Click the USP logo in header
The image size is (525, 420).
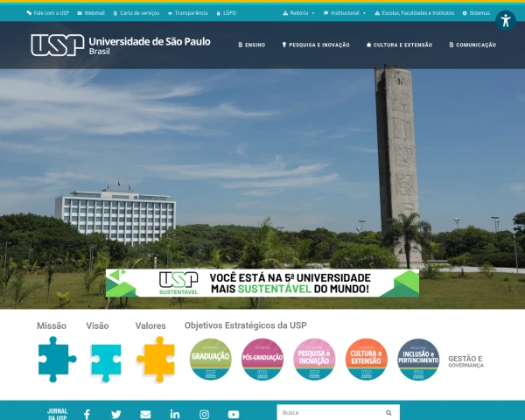[58, 45]
